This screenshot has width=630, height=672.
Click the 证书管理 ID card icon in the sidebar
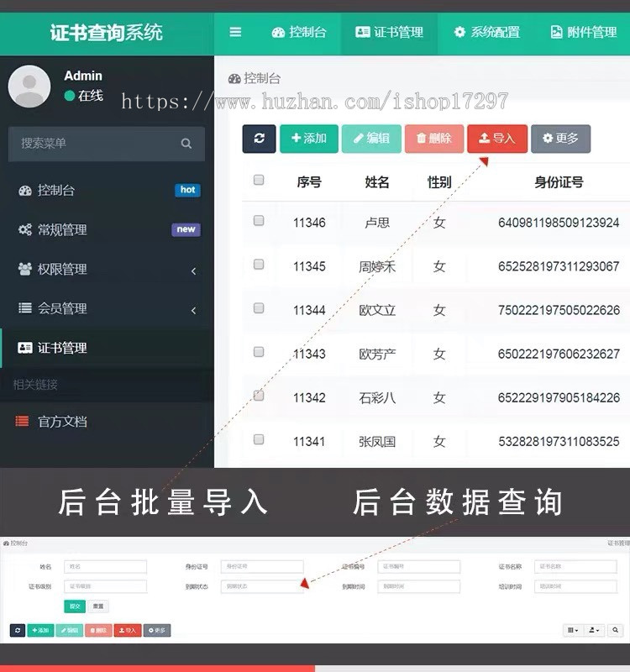click(x=25, y=348)
